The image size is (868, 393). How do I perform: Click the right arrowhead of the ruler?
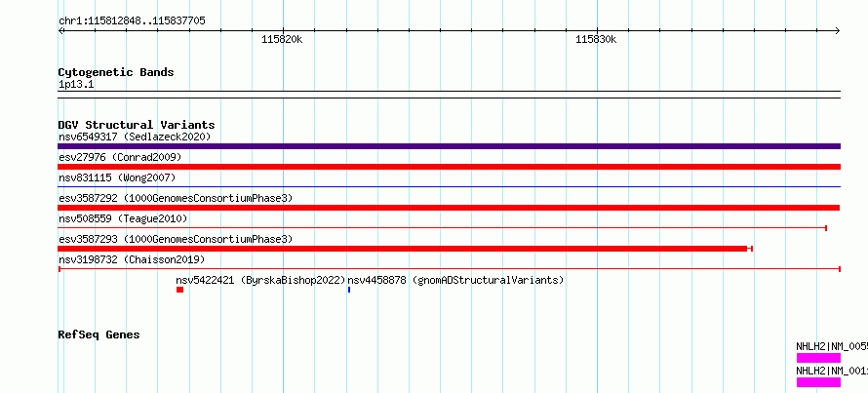(x=837, y=30)
